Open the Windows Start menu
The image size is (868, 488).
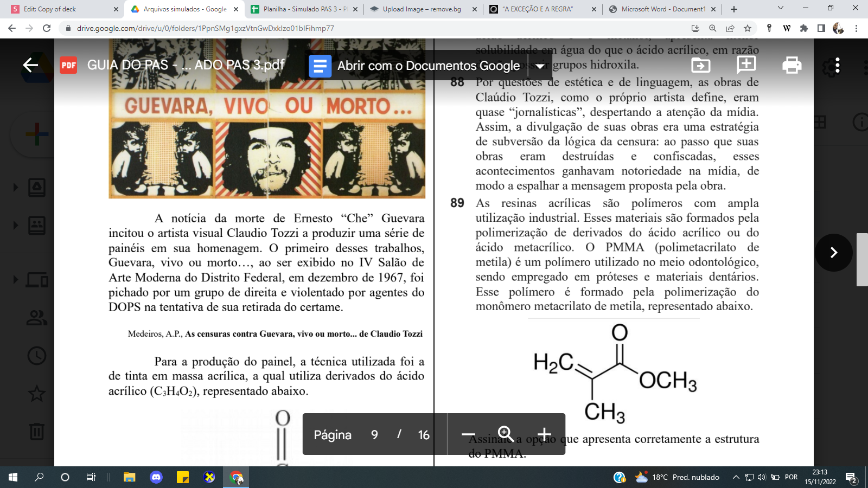click(13, 477)
